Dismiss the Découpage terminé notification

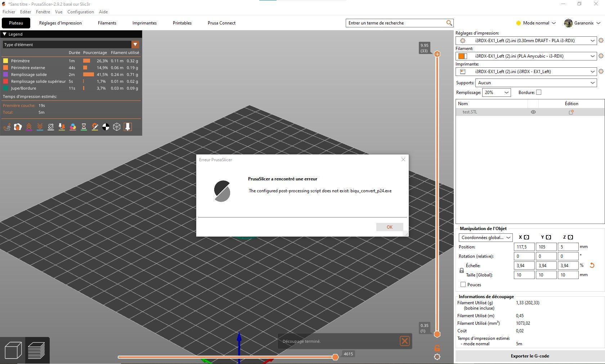click(405, 341)
